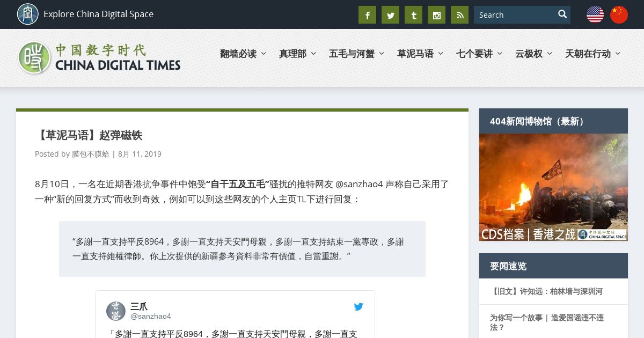Click the article title 赵弹磁铁
644x338 pixels.
click(x=89, y=135)
